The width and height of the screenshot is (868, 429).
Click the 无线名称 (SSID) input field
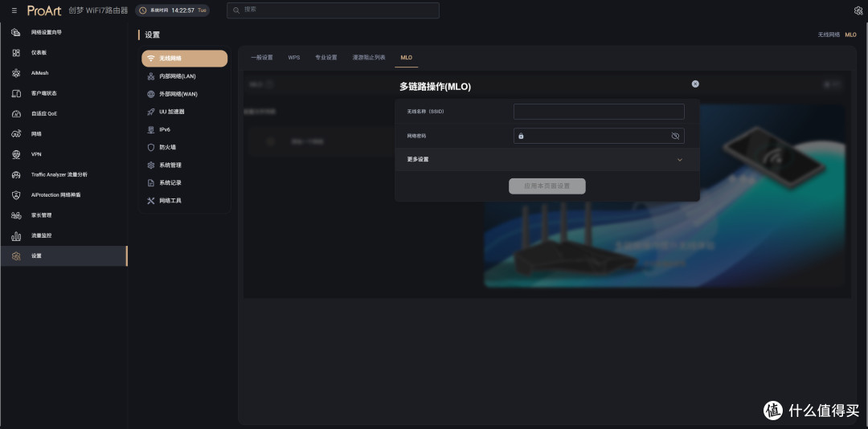click(599, 111)
